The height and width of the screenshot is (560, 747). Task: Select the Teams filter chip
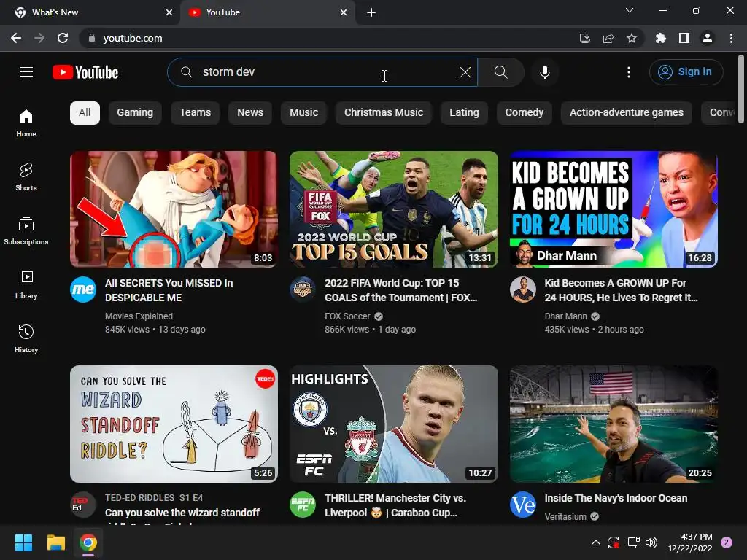click(x=195, y=113)
